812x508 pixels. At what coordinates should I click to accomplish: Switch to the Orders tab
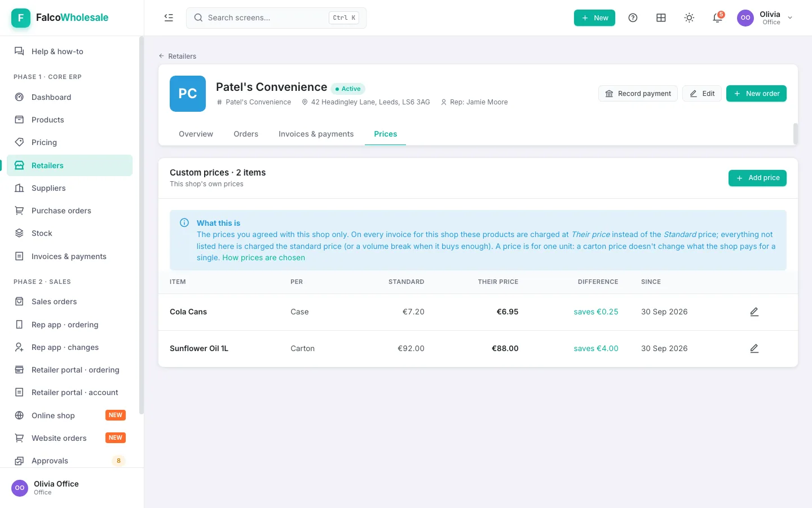[x=246, y=134]
